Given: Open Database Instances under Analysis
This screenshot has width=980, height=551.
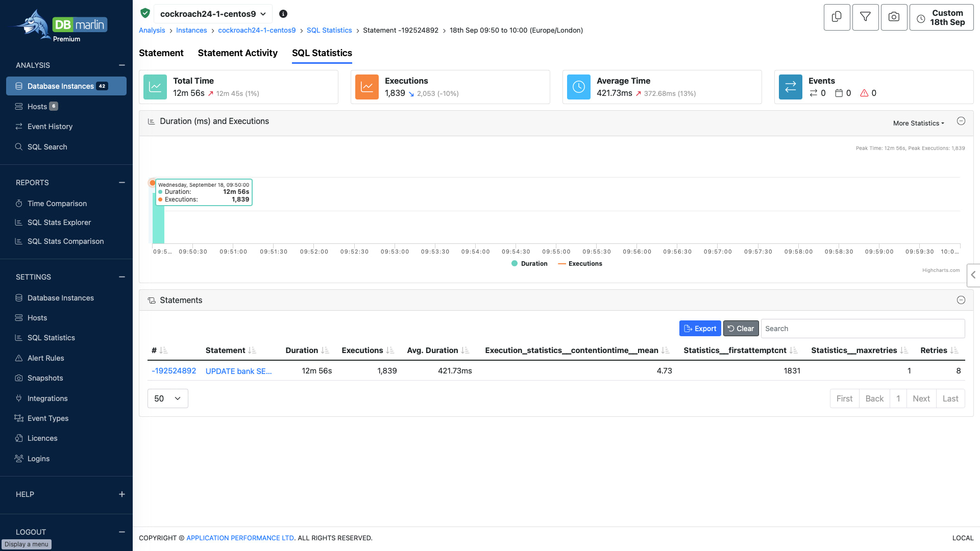Looking at the screenshot, I should coord(66,86).
